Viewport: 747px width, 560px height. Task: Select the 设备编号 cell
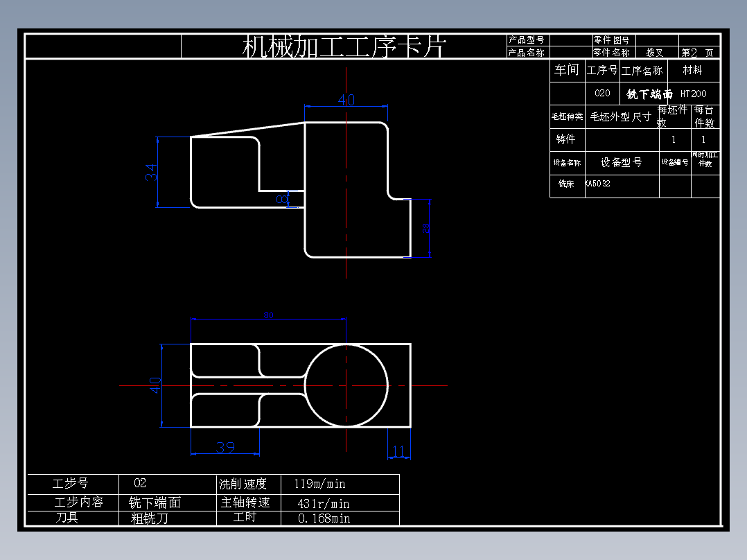675,162
